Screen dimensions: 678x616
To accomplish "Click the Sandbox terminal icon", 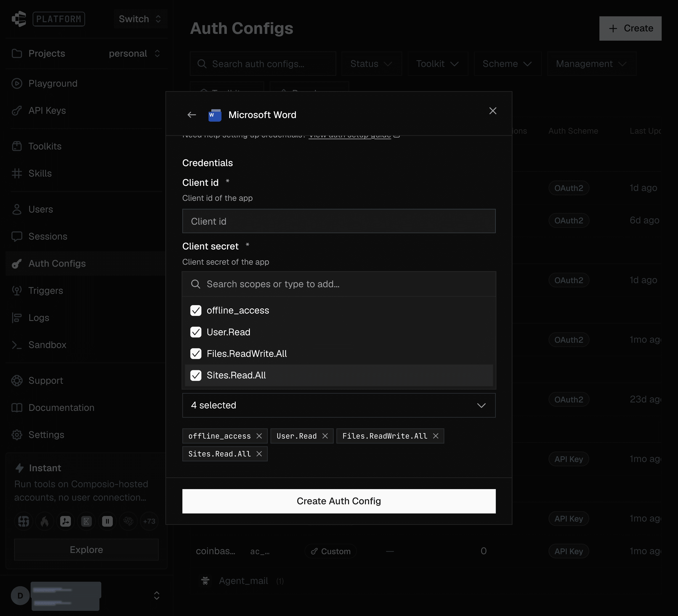I will (x=17, y=345).
